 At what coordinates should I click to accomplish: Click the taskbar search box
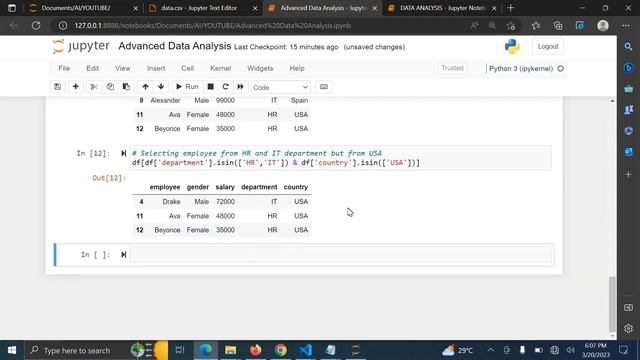[x=96, y=350]
